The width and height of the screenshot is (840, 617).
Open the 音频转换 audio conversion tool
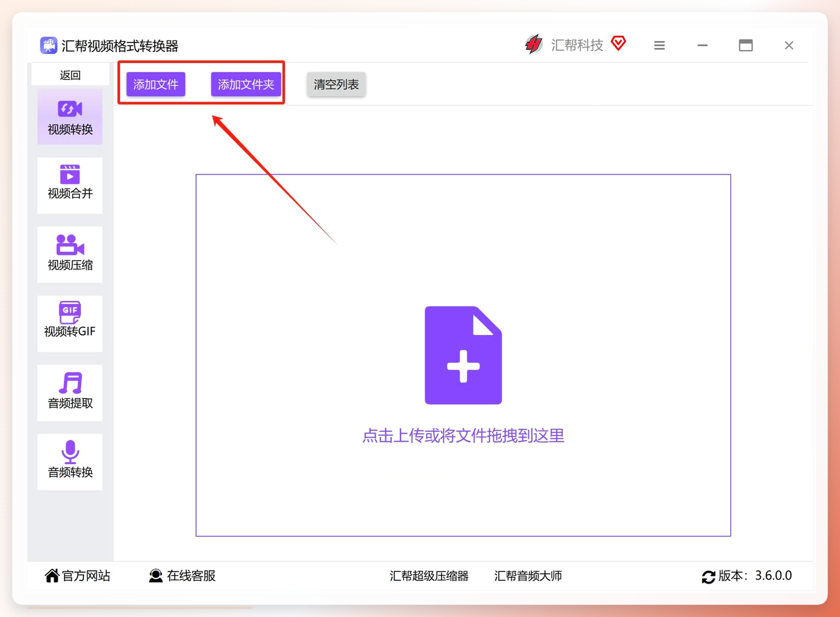coord(70,461)
